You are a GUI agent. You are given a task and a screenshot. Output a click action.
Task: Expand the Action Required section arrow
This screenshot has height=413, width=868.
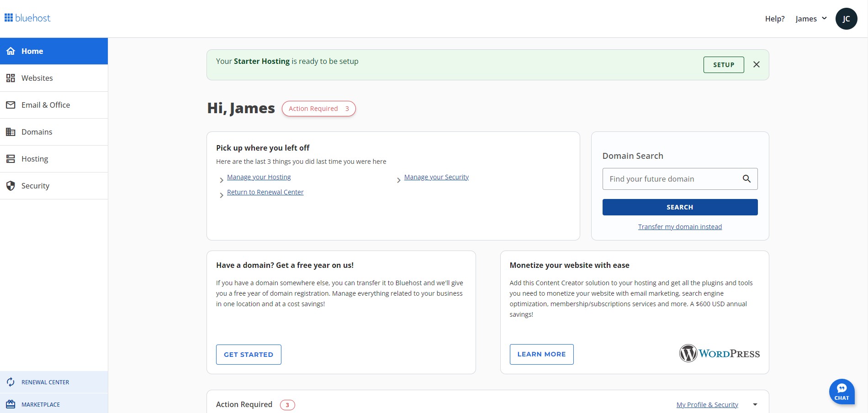[x=755, y=405]
